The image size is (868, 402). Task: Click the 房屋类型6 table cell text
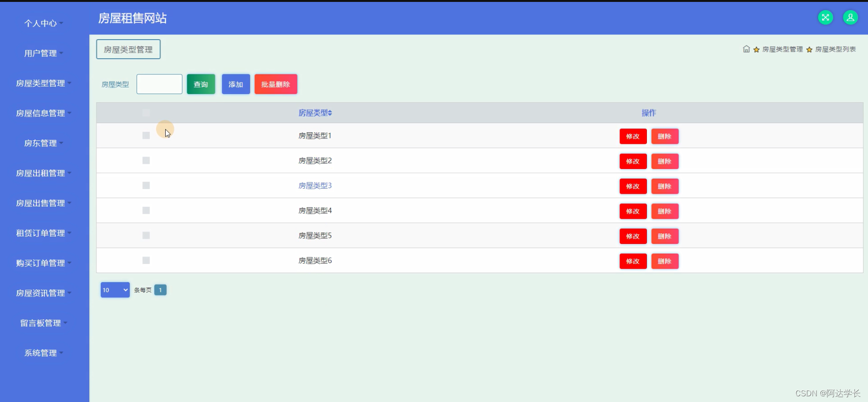pos(315,261)
